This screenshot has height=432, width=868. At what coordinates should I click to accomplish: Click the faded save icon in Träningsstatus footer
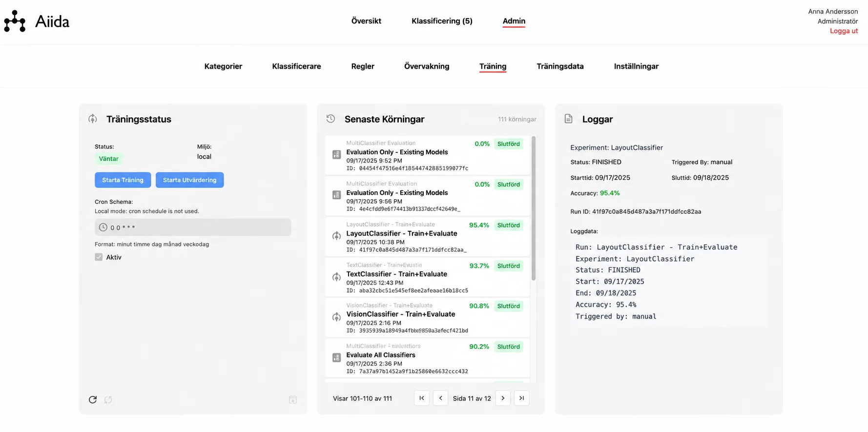[293, 400]
